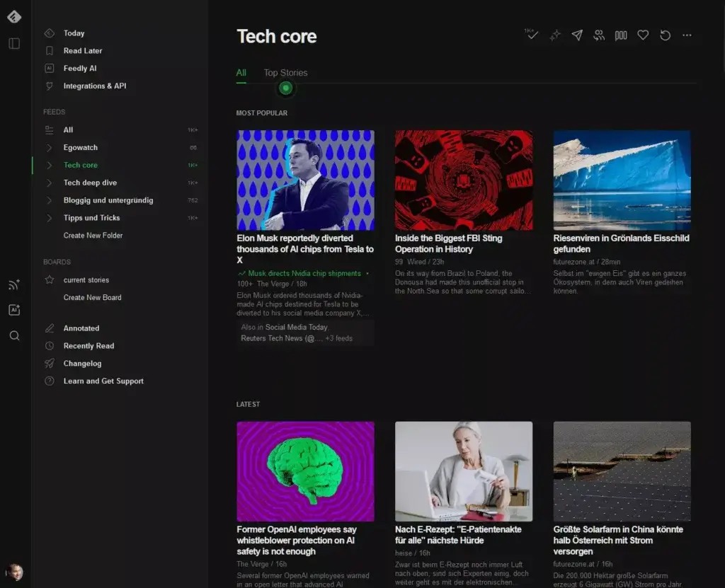
Task: Click Social Media Today source link
Action: pyautogui.click(x=297, y=327)
